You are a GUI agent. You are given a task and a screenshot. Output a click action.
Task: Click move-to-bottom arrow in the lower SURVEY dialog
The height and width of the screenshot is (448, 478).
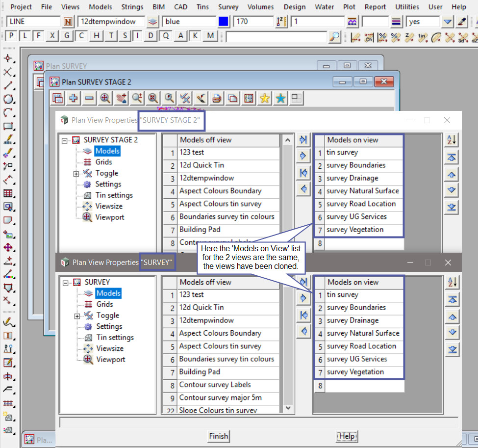point(452,349)
